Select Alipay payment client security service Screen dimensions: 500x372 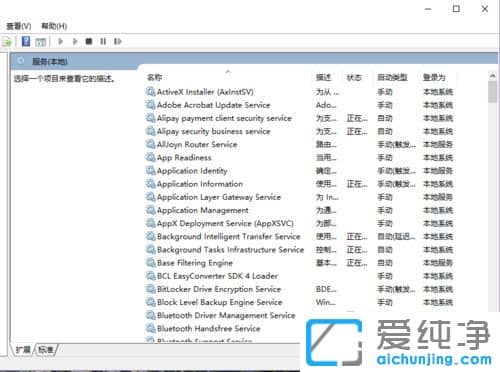tap(224, 118)
